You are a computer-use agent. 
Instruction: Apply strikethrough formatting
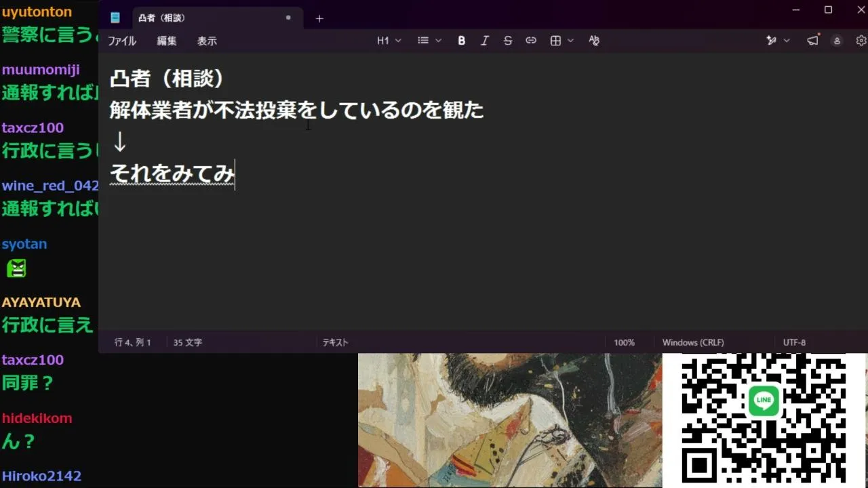[508, 41]
